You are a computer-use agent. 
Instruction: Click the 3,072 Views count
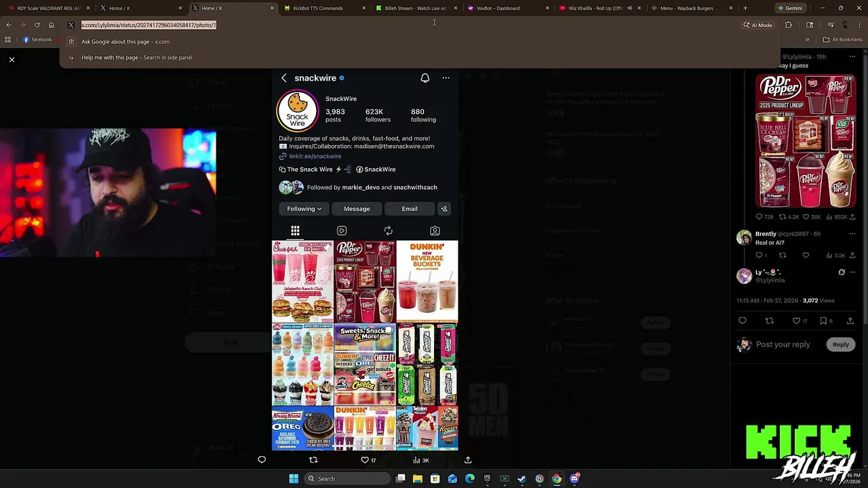pyautogui.click(x=818, y=300)
